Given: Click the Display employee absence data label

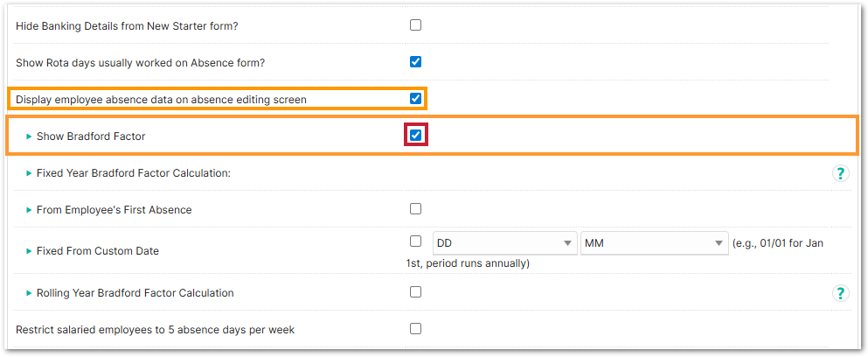Looking at the screenshot, I should click(x=161, y=100).
